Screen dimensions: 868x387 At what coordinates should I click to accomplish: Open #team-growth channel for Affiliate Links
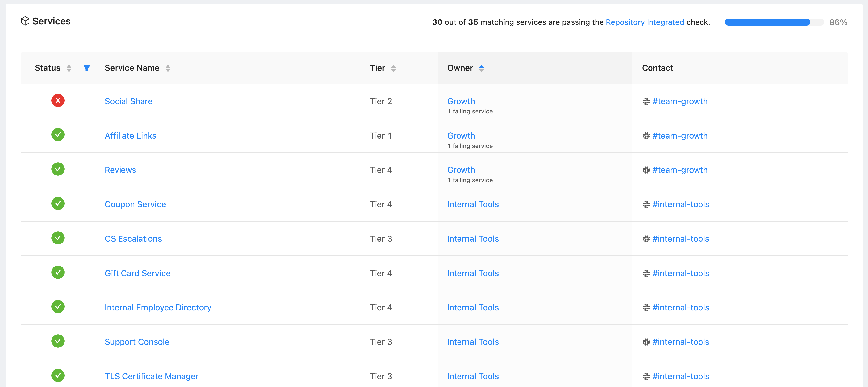(680, 136)
